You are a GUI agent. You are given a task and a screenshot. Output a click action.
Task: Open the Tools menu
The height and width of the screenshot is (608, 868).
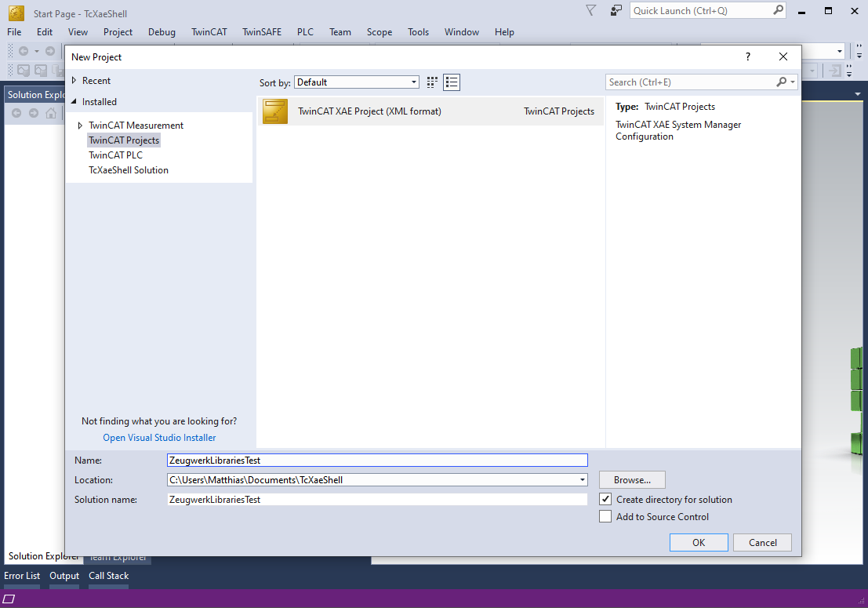419,32
